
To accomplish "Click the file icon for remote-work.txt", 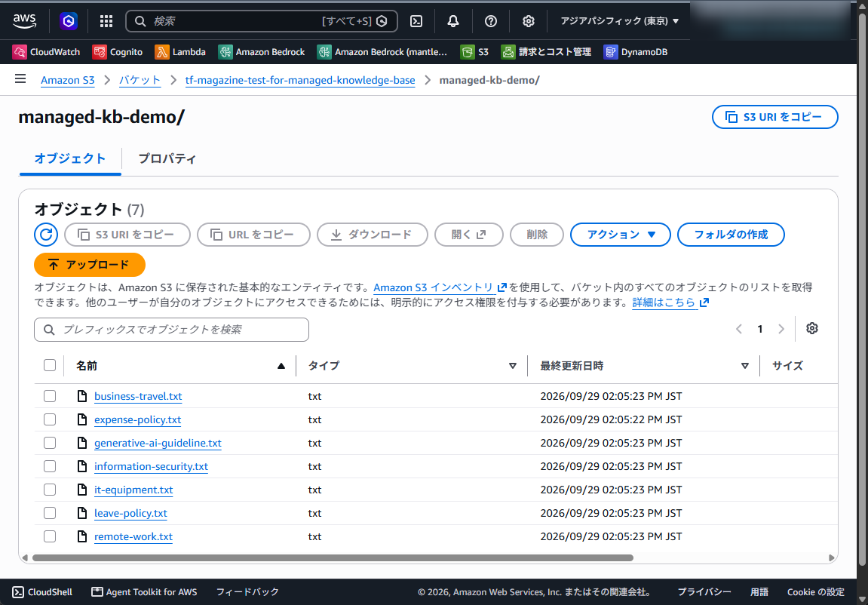I will coord(82,536).
